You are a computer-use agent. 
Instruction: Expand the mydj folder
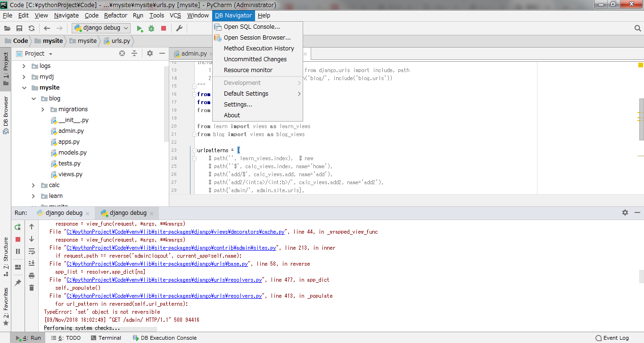click(x=24, y=77)
